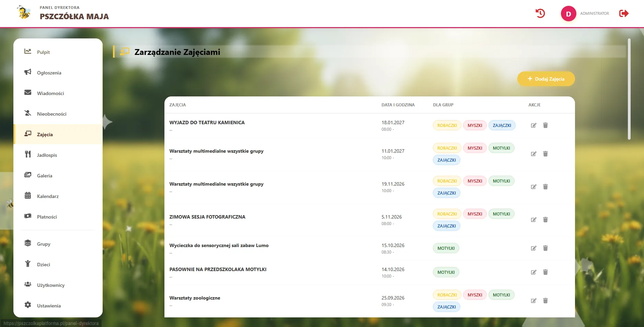Delete the Wycieczka do sensorycznej sali Lumo entry

(x=545, y=248)
